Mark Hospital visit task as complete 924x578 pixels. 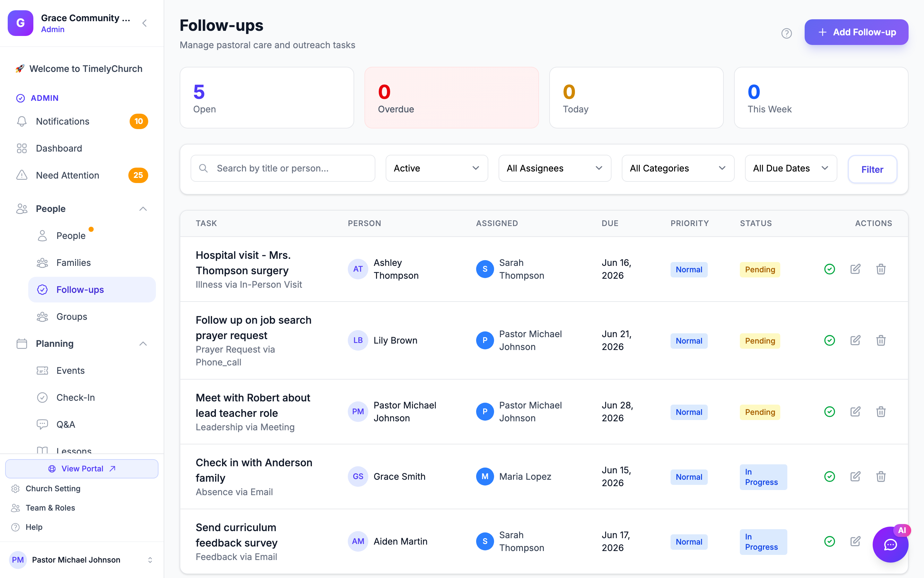click(x=829, y=269)
